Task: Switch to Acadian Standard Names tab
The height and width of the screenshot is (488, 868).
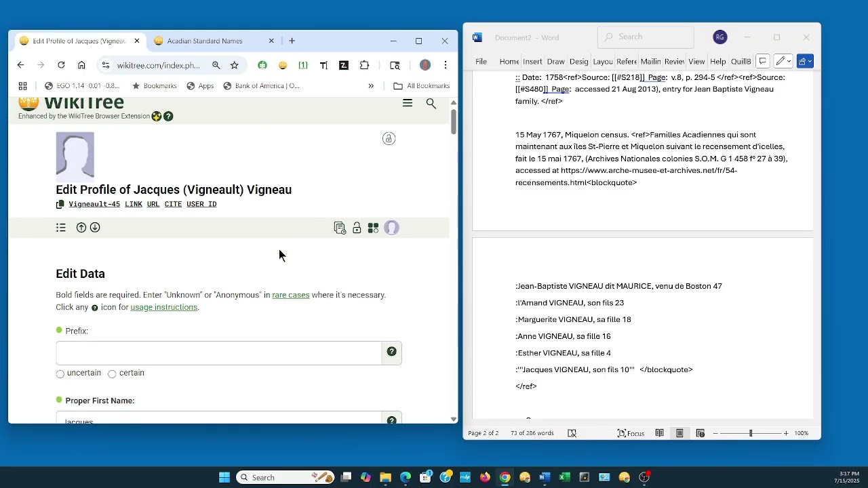Action: (x=214, y=41)
